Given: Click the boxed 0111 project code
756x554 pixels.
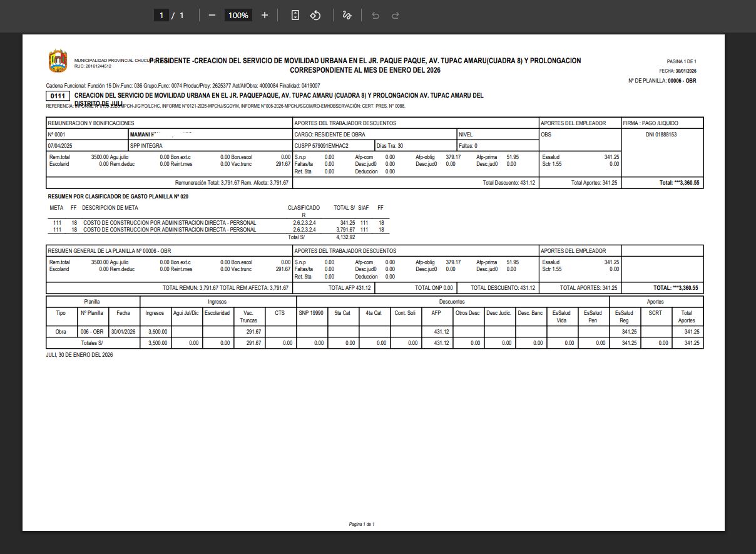Looking at the screenshot, I should 58,96.
